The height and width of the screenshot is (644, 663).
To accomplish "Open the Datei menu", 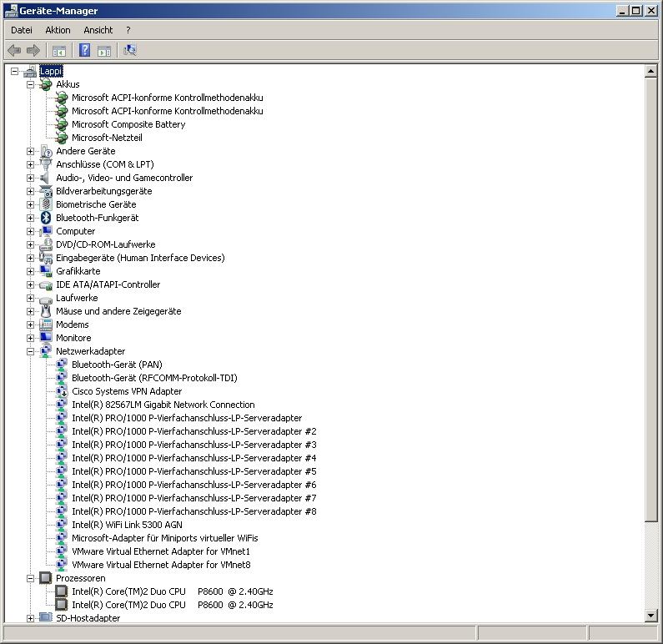I will 22,30.
